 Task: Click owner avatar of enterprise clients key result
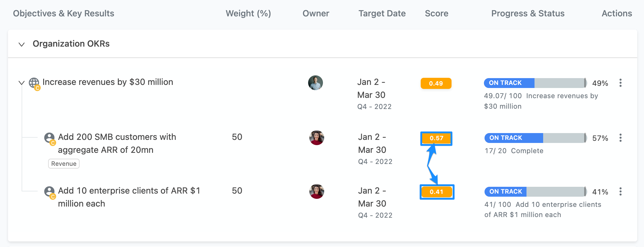pyautogui.click(x=317, y=191)
